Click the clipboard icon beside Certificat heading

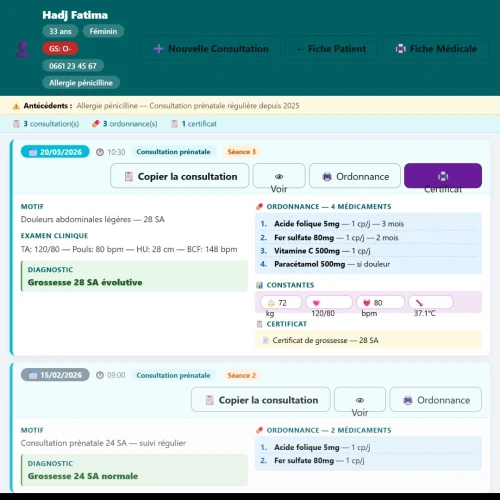260,324
